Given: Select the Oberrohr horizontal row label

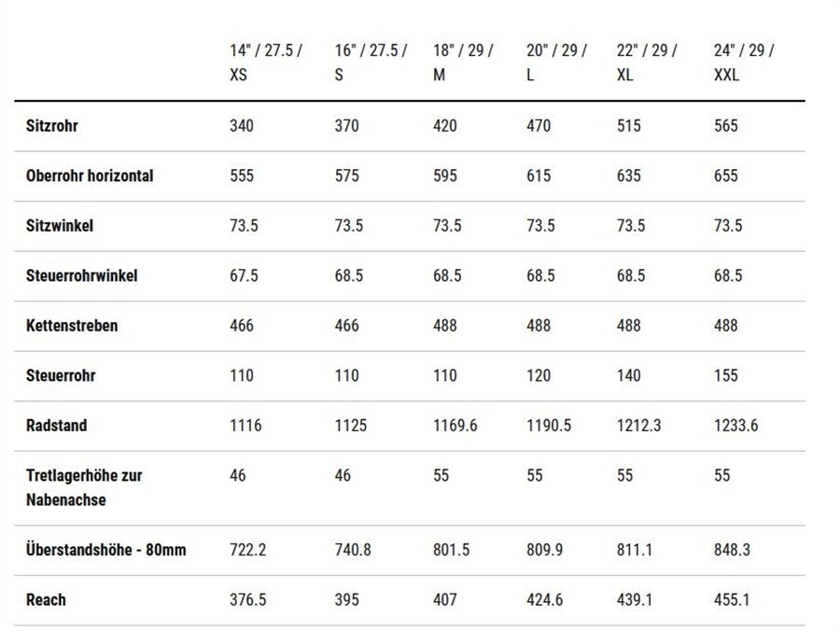Looking at the screenshot, I should click(x=90, y=176).
